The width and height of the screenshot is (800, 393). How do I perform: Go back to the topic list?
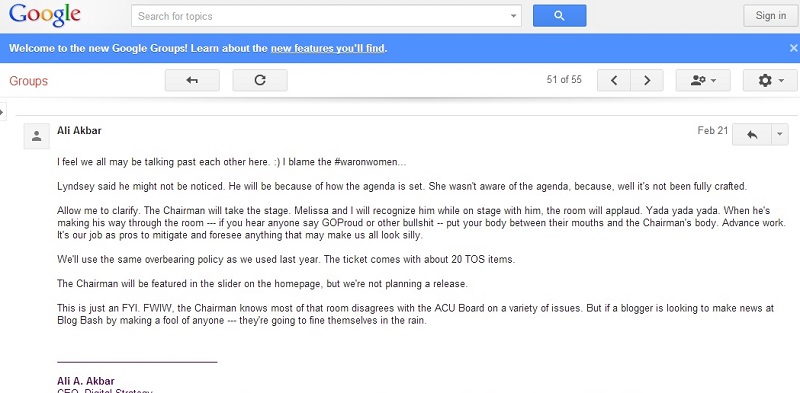[x=192, y=80]
